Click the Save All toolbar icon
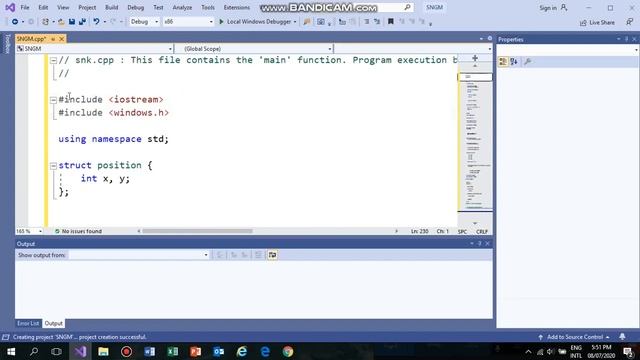Screen dimensions: 640x360 point(82,22)
